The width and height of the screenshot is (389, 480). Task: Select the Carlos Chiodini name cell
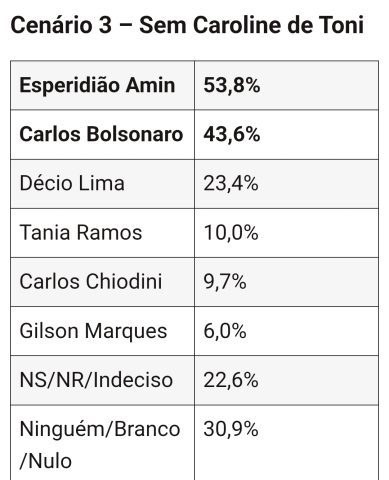point(103,282)
